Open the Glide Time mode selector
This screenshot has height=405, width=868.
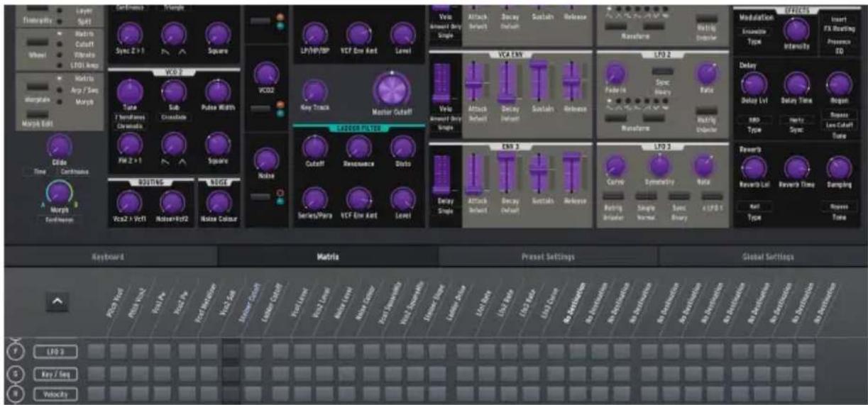(40, 171)
